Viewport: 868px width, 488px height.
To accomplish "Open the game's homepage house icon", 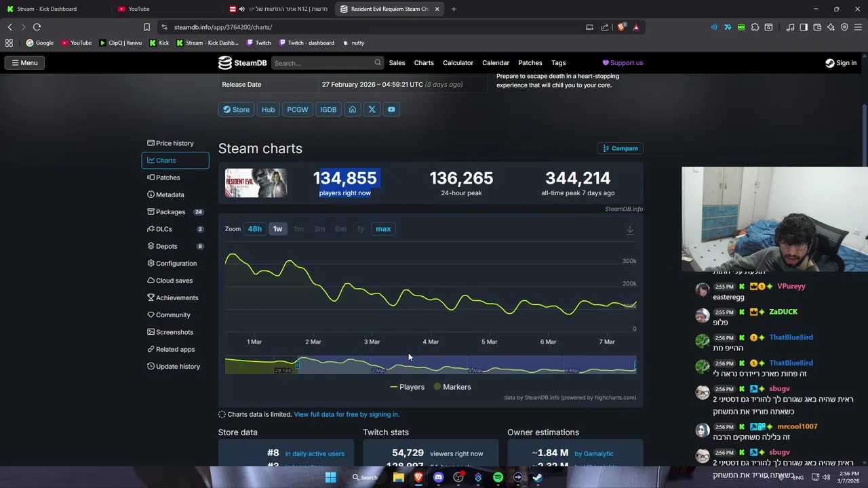I will [x=353, y=109].
